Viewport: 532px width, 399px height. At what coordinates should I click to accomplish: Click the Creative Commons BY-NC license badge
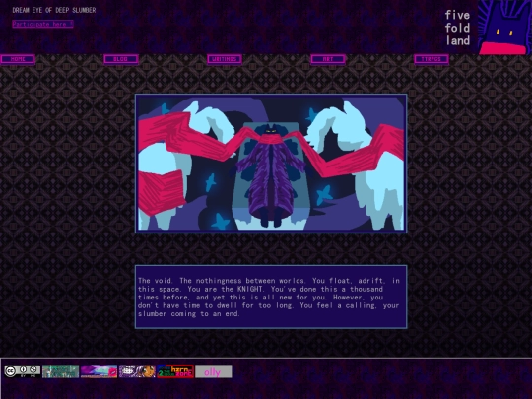coord(23,371)
